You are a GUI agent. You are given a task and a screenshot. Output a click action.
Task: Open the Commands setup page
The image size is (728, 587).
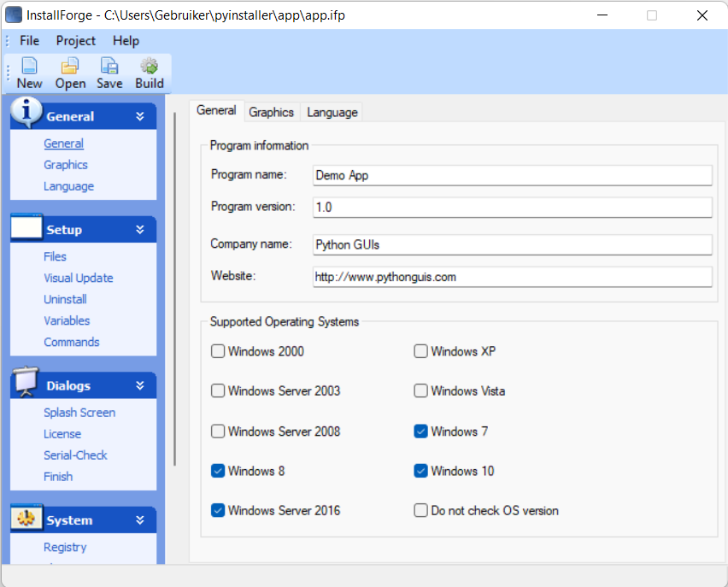coord(72,343)
